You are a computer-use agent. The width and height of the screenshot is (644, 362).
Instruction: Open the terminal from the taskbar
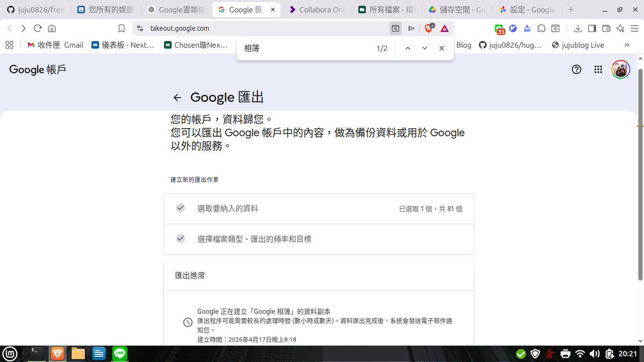coord(36,353)
